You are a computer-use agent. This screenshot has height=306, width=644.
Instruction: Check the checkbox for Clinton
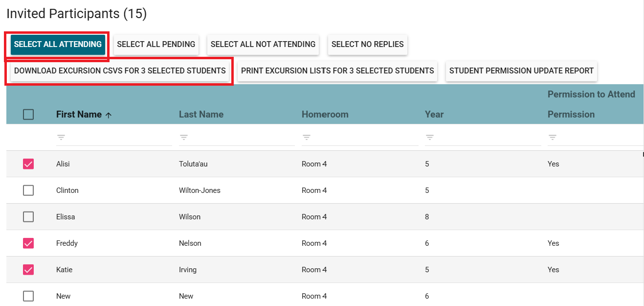click(28, 190)
